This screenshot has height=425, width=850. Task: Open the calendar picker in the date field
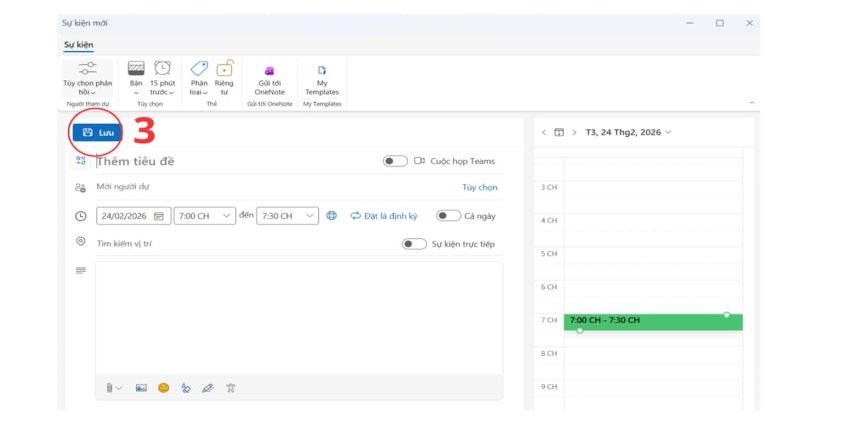tap(159, 216)
